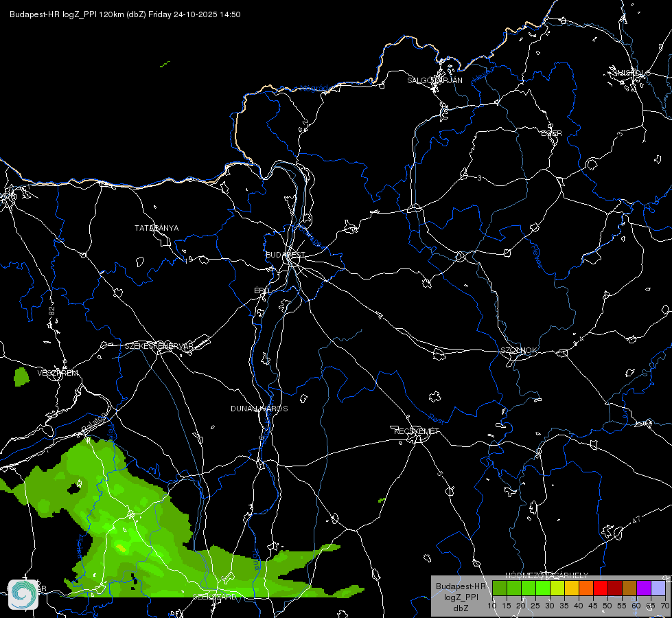The image size is (672, 618).
Task: Select the 10–15 dBZ dark green swatch
Action: point(499,588)
